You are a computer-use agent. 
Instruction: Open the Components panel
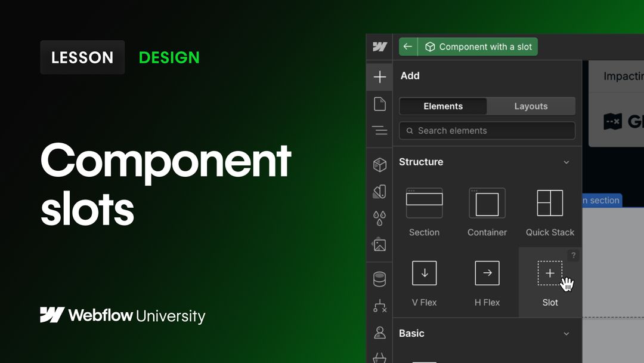point(380,165)
